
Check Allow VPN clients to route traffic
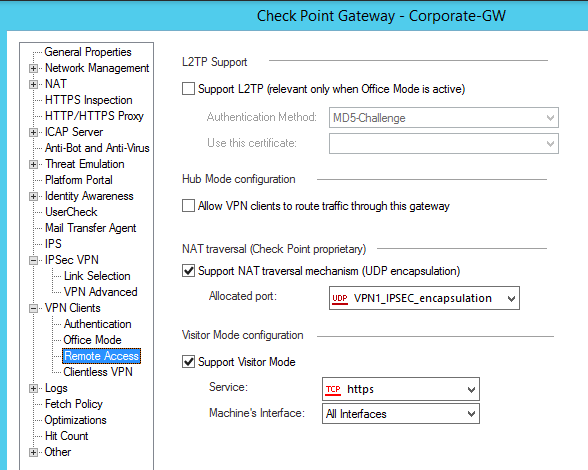point(188,206)
